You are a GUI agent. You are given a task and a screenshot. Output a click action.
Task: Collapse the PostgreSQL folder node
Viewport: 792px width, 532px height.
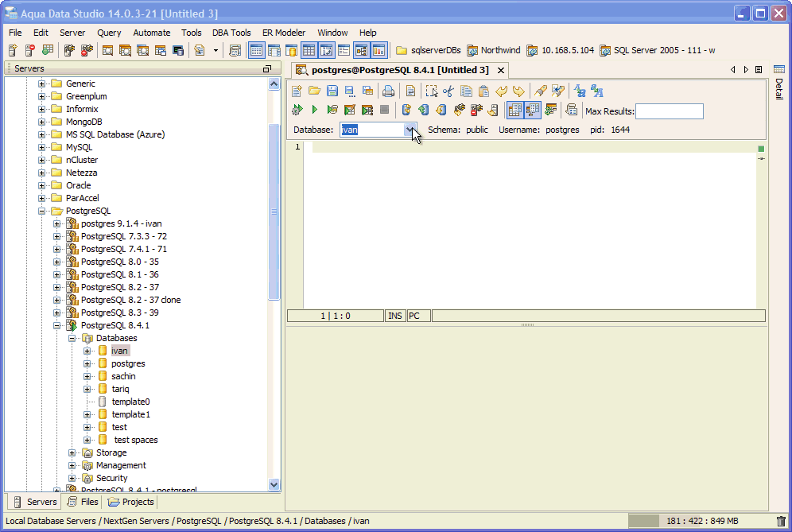click(x=42, y=211)
